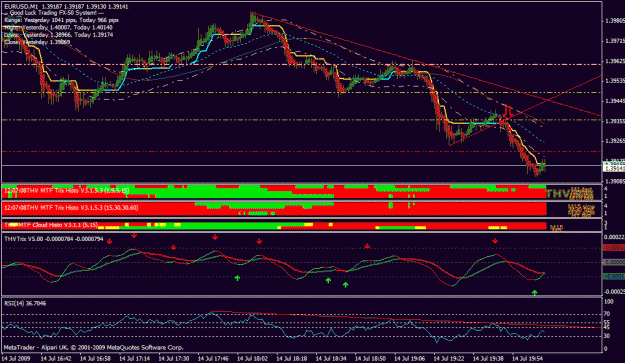This screenshot has height=363, width=625.
Task: Click the 1.39355 price axis label
Action: point(615,121)
